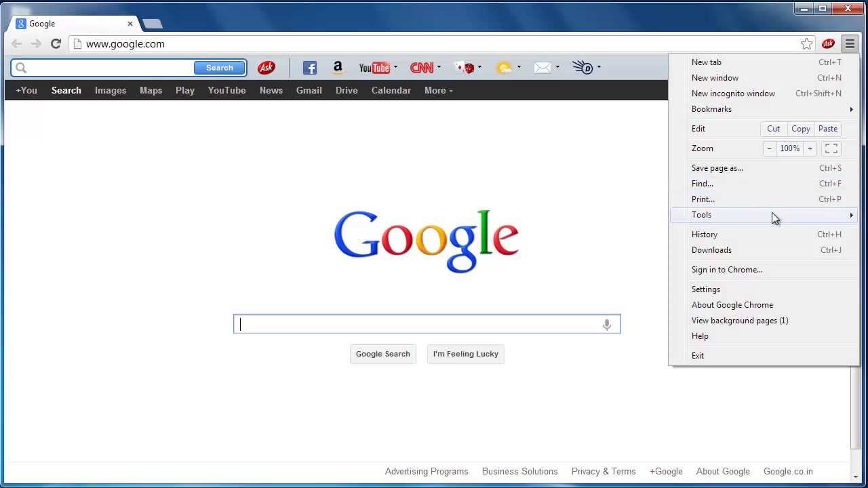Screen dimensions: 868x488
Task: Open Amazon from the toolbar
Action: coord(338,67)
